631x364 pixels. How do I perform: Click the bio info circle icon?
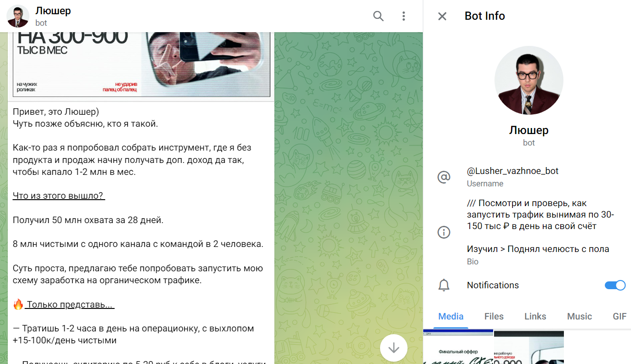coord(443,232)
